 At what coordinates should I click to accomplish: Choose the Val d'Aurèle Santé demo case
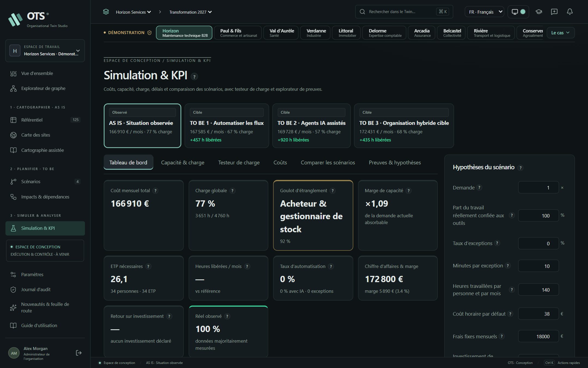pyautogui.click(x=281, y=33)
